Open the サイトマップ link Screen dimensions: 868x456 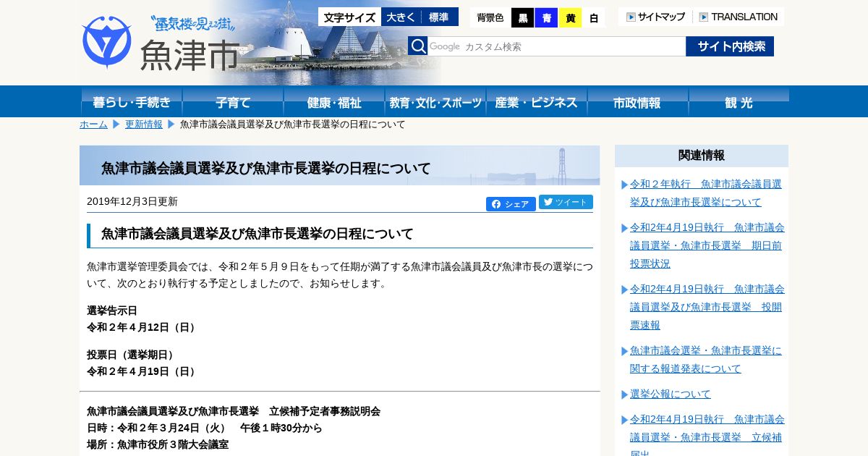click(655, 17)
